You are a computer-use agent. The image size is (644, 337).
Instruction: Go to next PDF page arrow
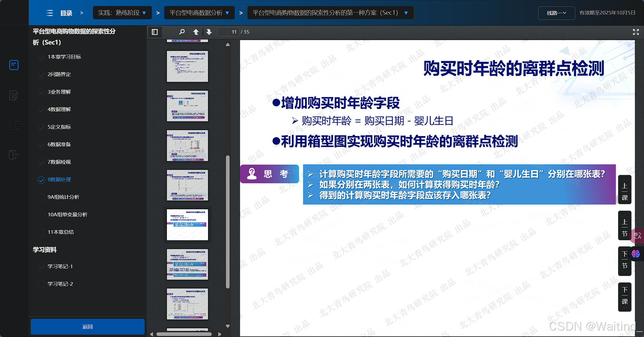pyautogui.click(x=209, y=32)
